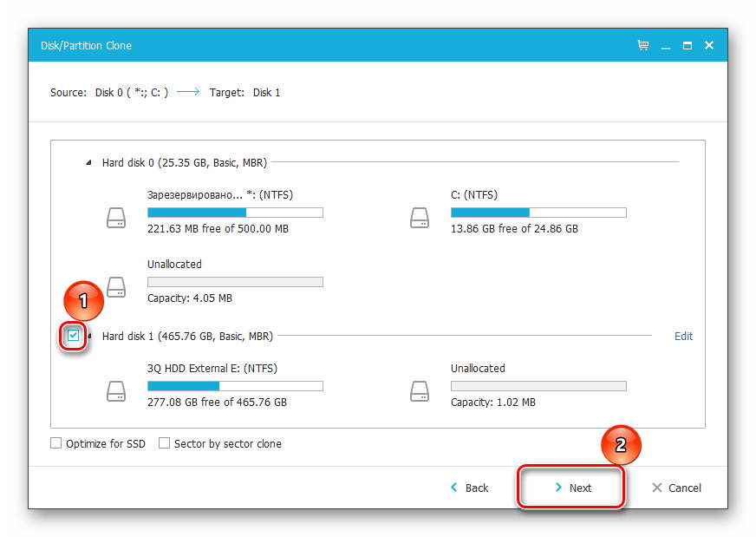Click the C: (NTFS) drive icon
The height and width of the screenshot is (537, 756).
click(420, 217)
